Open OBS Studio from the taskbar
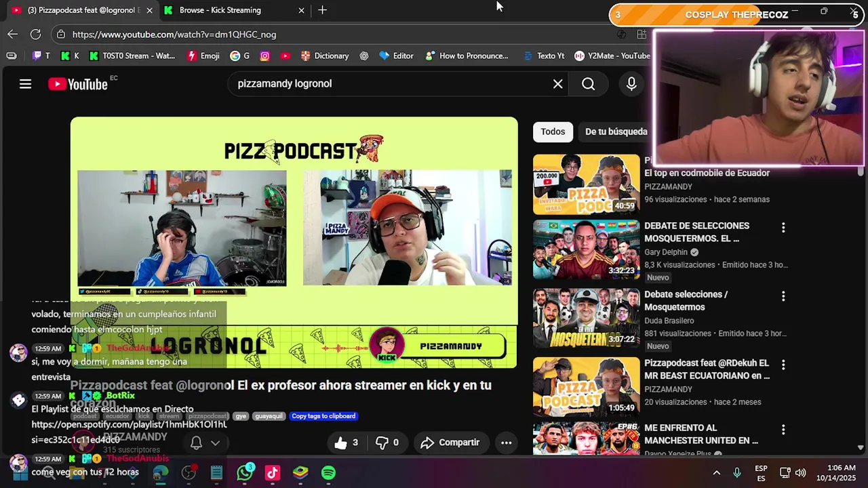 189,472
